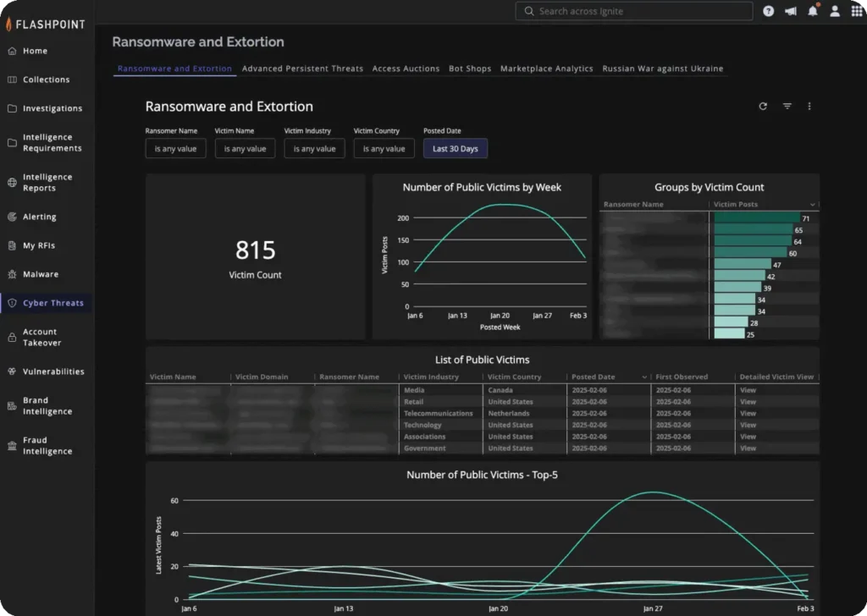Open Alerting via its sidebar icon
Image resolution: width=867 pixels, height=616 pixels.
click(x=12, y=217)
